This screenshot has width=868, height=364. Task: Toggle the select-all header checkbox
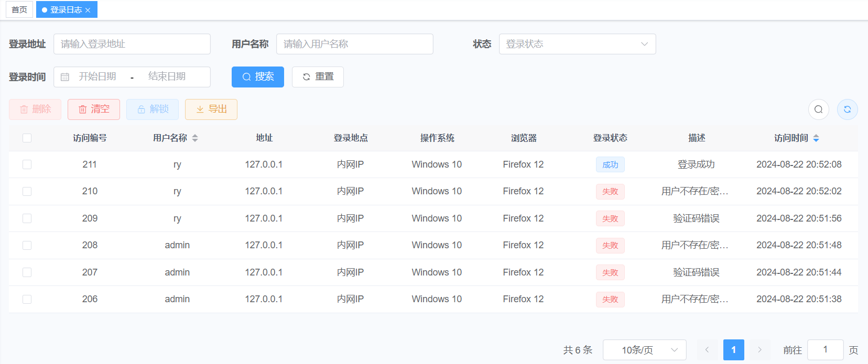coord(27,138)
